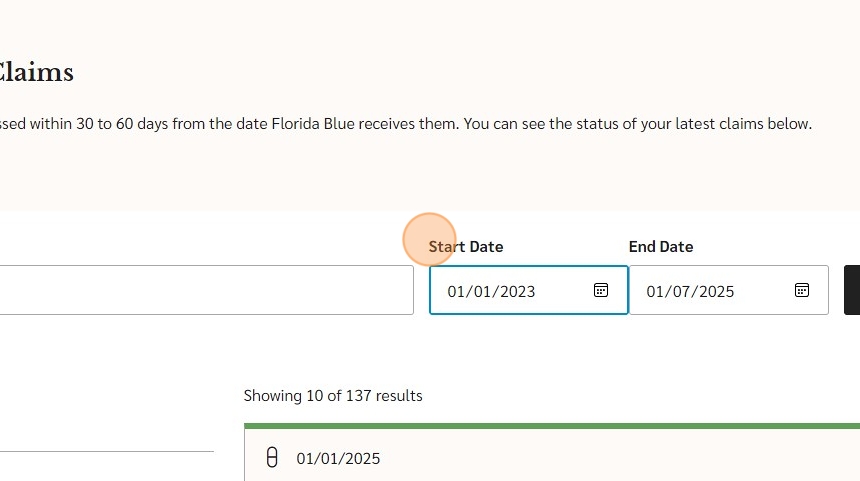Open the End Date calendar picker icon
This screenshot has height=481, width=860.
(x=801, y=290)
